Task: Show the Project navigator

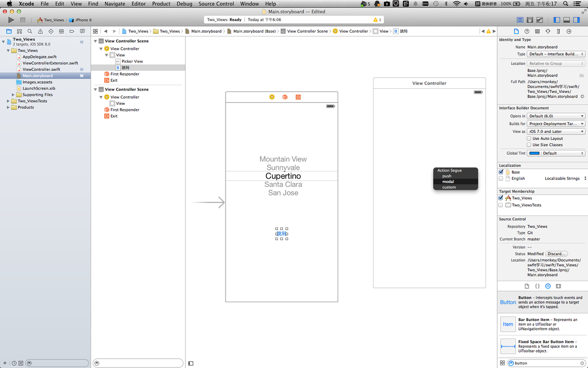Action: tap(9, 31)
